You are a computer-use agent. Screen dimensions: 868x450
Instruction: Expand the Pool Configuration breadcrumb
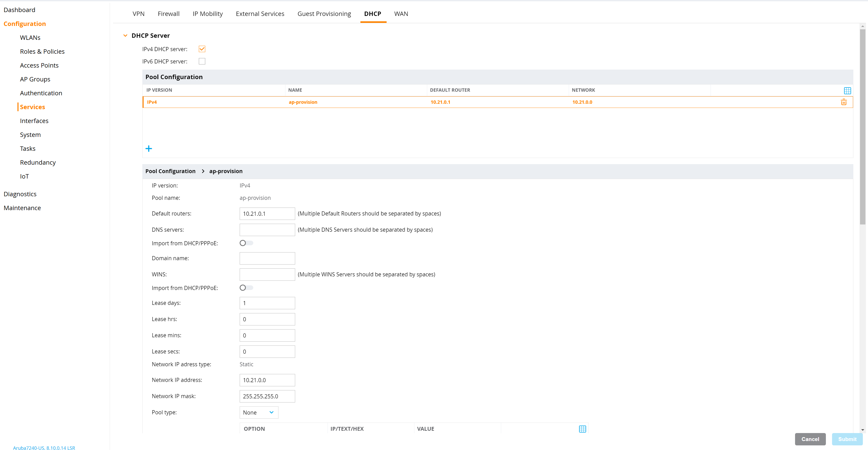(171, 171)
